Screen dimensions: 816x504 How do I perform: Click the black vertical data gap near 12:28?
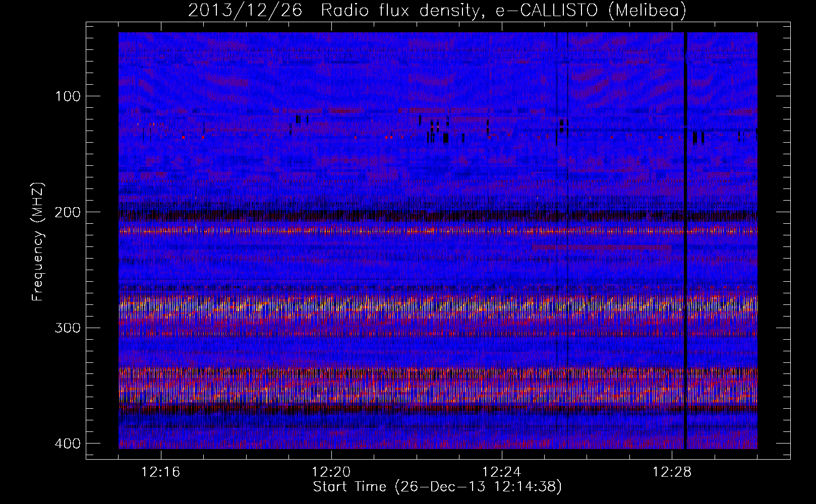(685, 240)
